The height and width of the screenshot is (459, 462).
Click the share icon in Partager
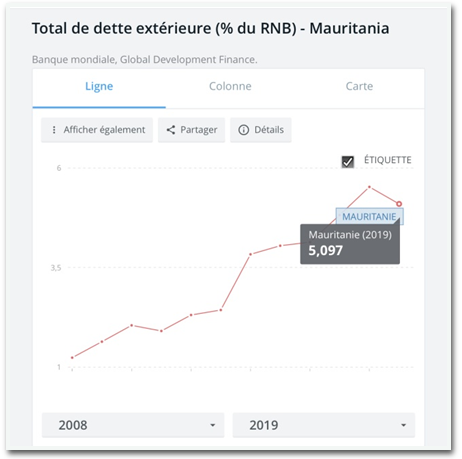tap(171, 130)
